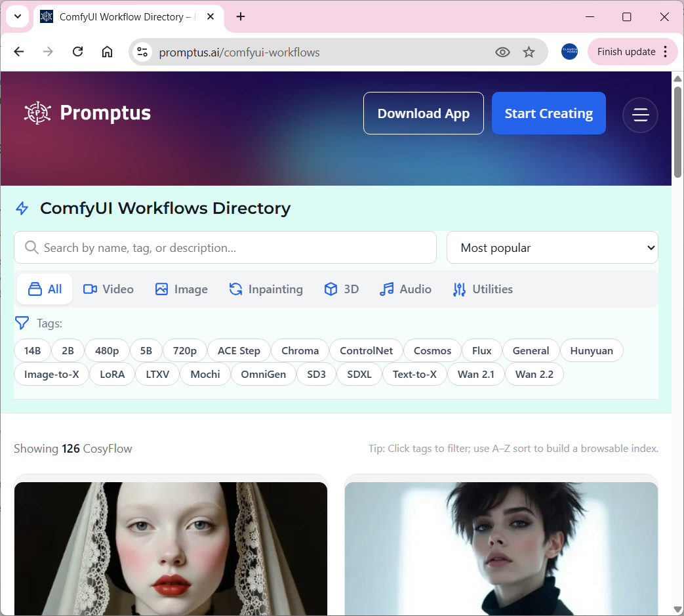Open Chrome three-dot menu
This screenshot has height=616, width=684.
pyautogui.click(x=665, y=51)
